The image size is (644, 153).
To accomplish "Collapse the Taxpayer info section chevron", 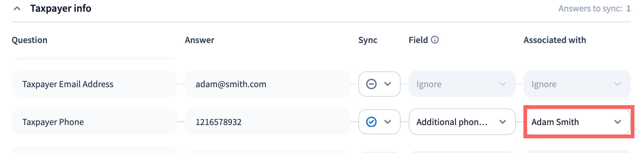I will (x=17, y=8).
